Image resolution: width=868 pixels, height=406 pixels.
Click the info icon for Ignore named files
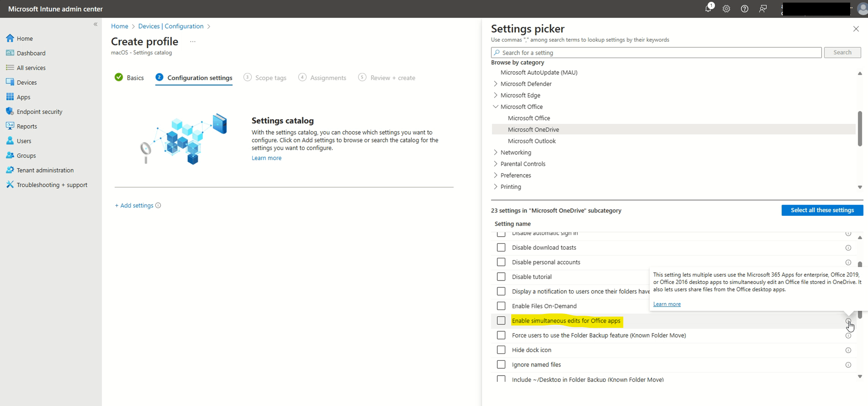tap(848, 365)
